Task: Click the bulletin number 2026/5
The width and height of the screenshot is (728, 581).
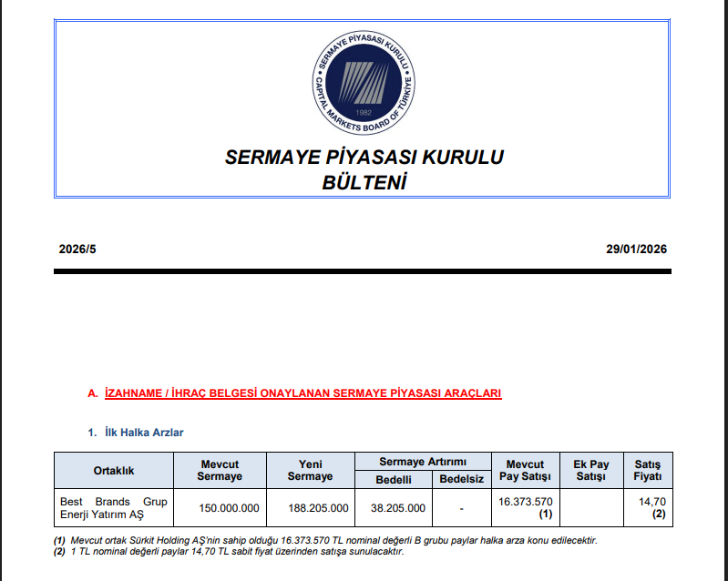Action: (77, 250)
